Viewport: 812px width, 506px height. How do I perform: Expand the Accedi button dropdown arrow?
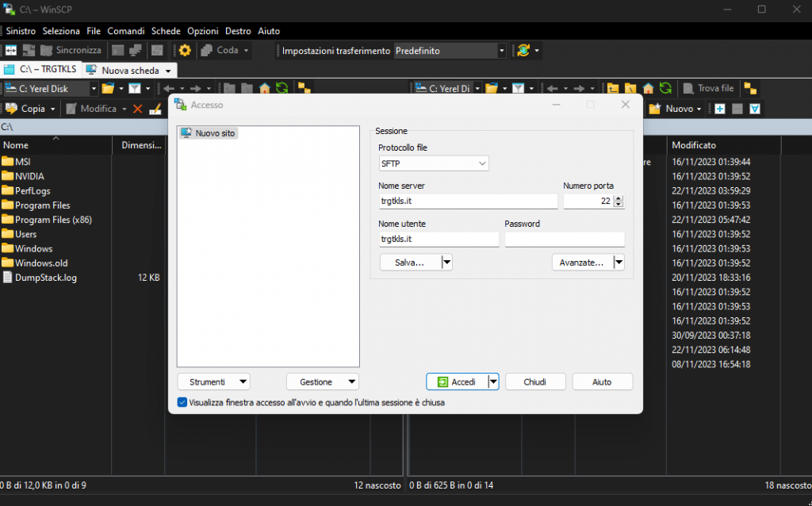pos(493,381)
